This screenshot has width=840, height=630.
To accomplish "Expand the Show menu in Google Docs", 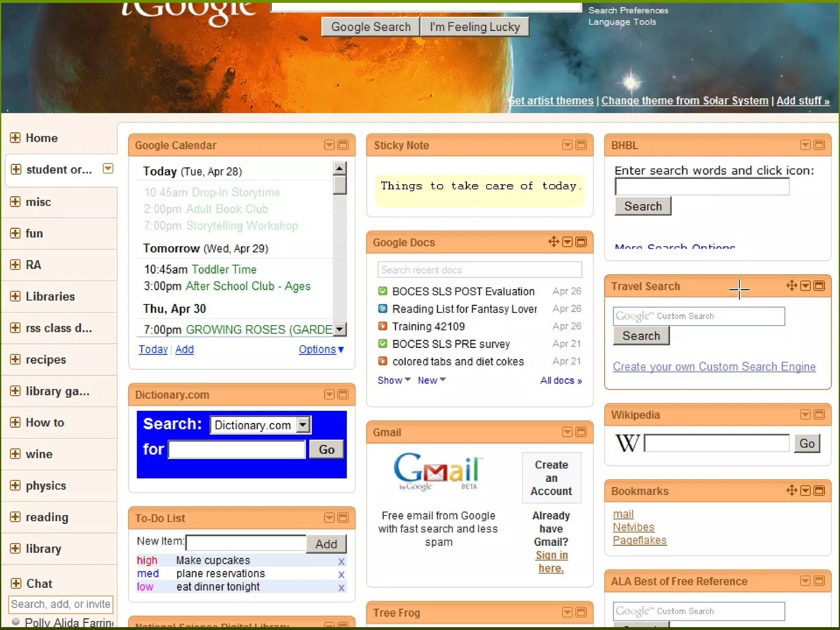I will (394, 380).
